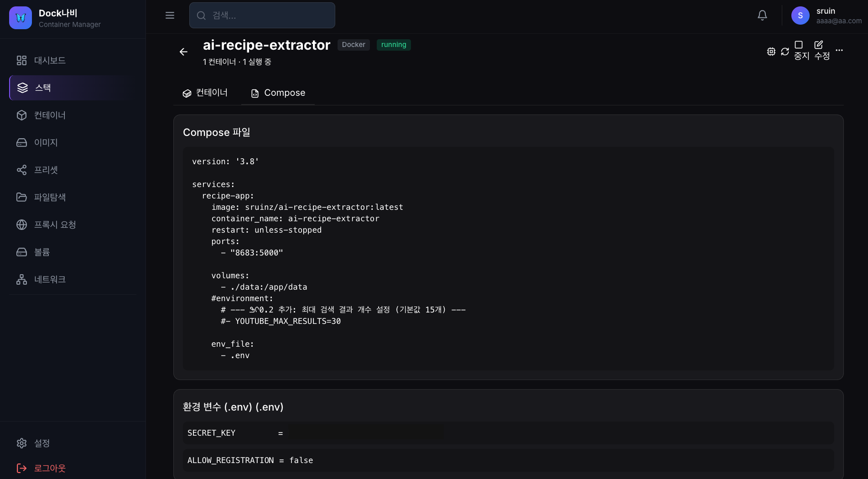Stop the stack with the 중지 button

(x=801, y=50)
